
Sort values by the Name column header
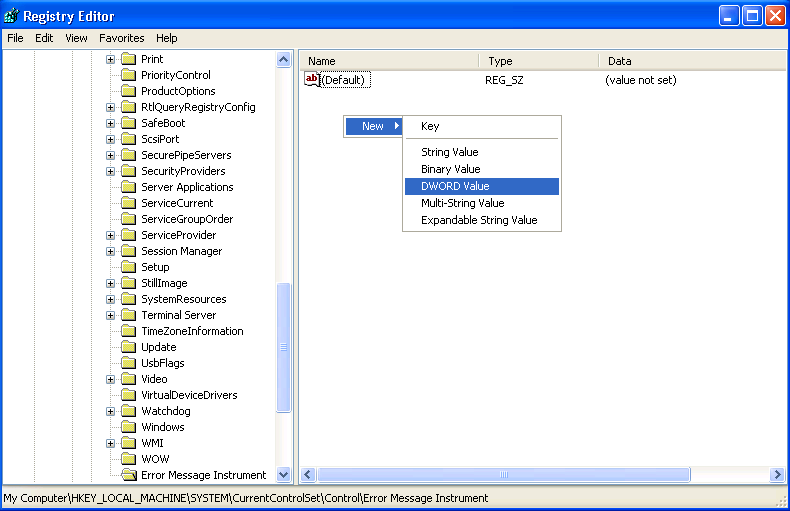click(x=388, y=61)
